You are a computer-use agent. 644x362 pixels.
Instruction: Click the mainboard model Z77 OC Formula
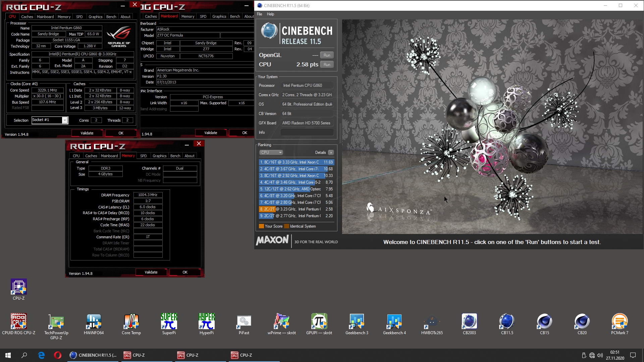click(x=188, y=35)
